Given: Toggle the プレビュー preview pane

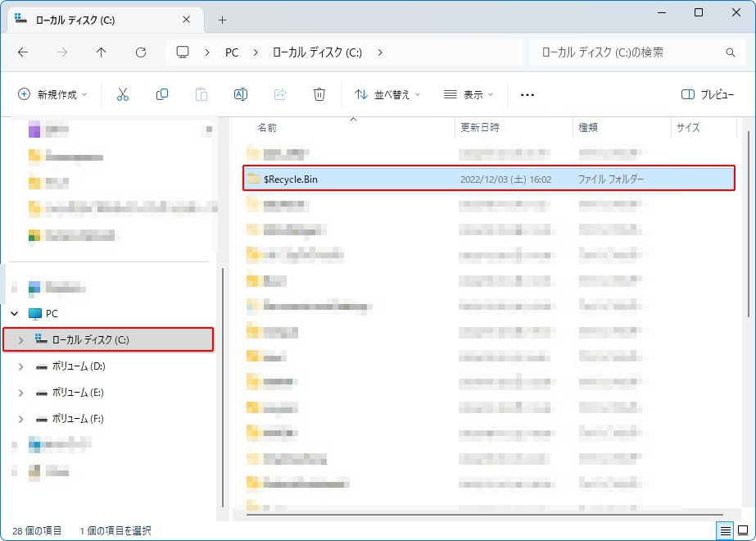Looking at the screenshot, I should [x=708, y=94].
